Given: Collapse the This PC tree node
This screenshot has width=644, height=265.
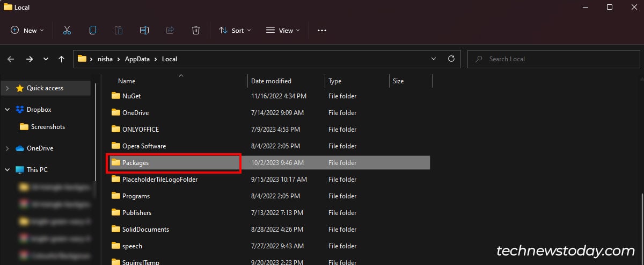Looking at the screenshot, I should 7,170.
